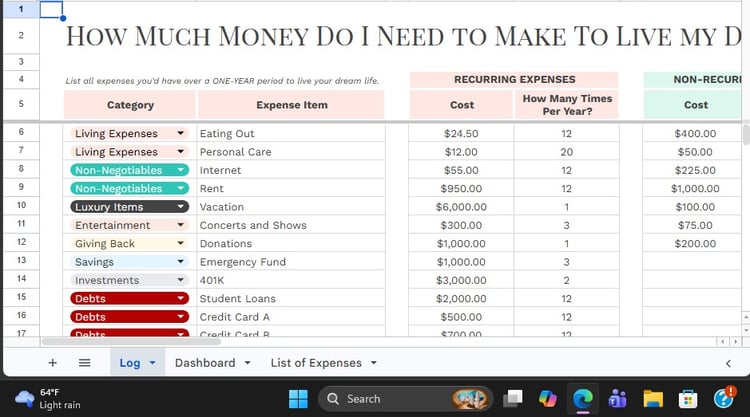The image size is (750, 417).
Task: Open File Explorer from taskbar
Action: [x=653, y=399]
